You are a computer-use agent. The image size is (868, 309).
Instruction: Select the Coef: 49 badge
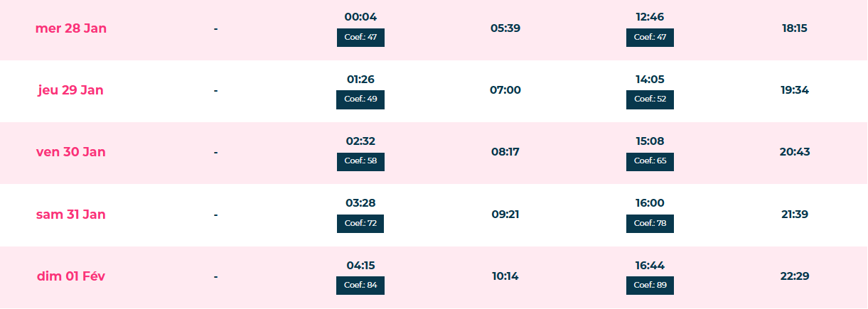(x=360, y=99)
